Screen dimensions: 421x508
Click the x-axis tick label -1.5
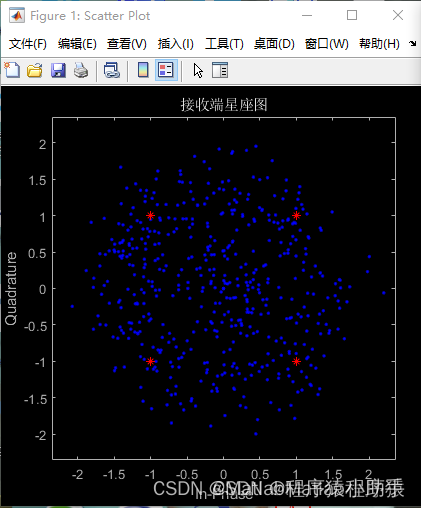(114, 474)
